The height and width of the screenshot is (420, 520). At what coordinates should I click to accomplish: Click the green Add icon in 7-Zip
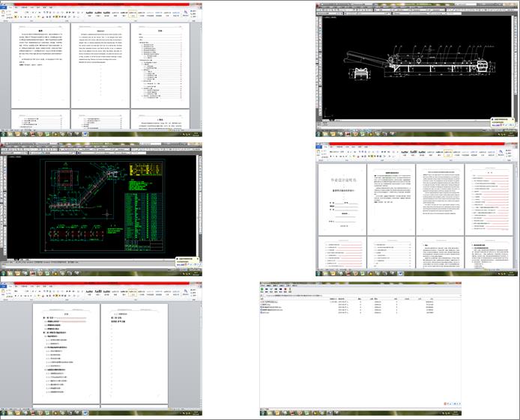pyautogui.click(x=262, y=289)
